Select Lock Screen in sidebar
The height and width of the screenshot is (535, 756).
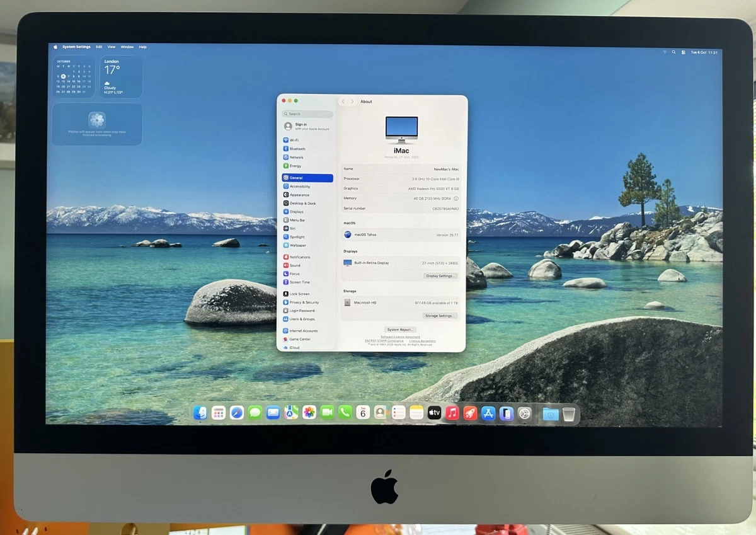(x=307, y=294)
